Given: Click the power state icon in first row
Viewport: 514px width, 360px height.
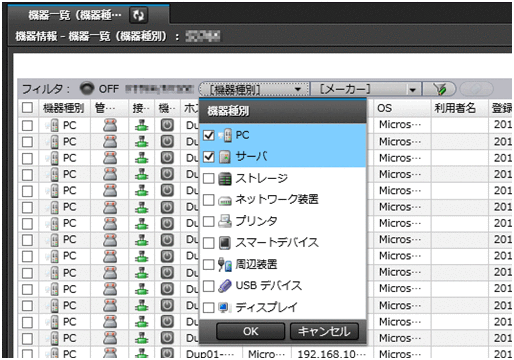Looking at the screenshot, I should 167,126.
